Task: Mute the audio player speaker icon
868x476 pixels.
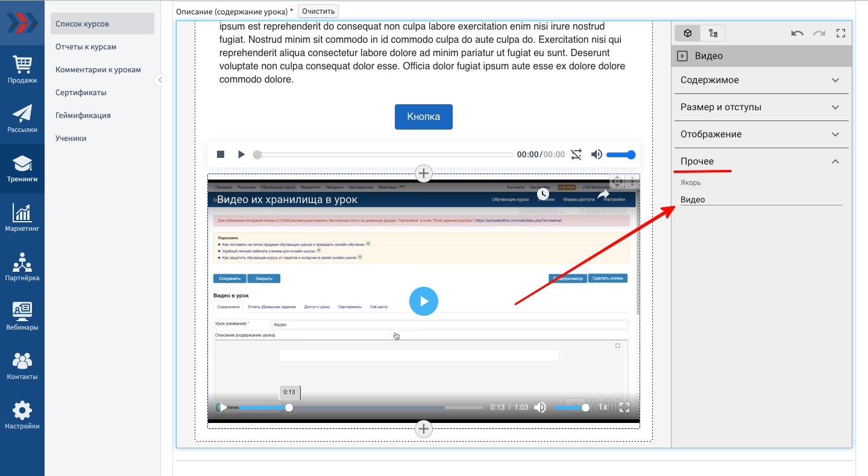Action: (x=596, y=155)
